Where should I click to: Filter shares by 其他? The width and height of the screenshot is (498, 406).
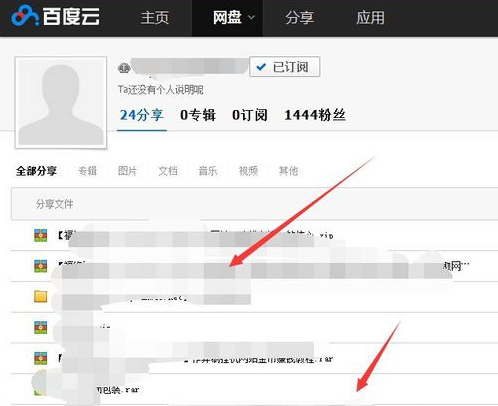288,171
